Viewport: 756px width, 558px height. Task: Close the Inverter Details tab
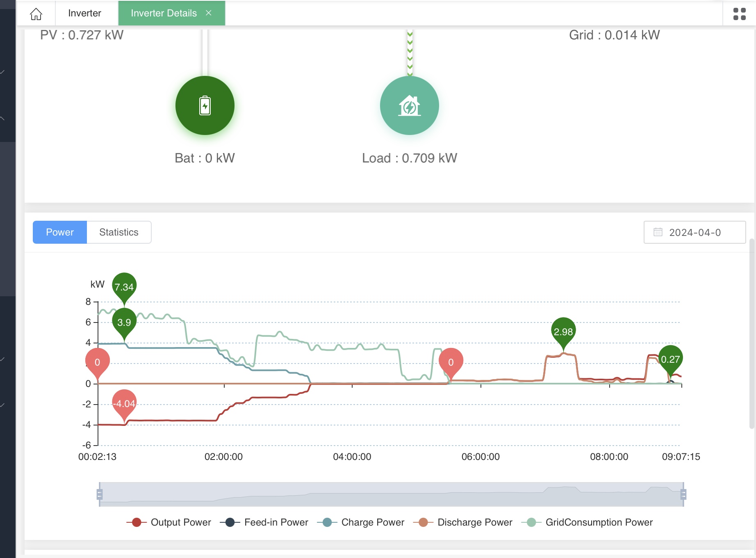click(x=209, y=13)
